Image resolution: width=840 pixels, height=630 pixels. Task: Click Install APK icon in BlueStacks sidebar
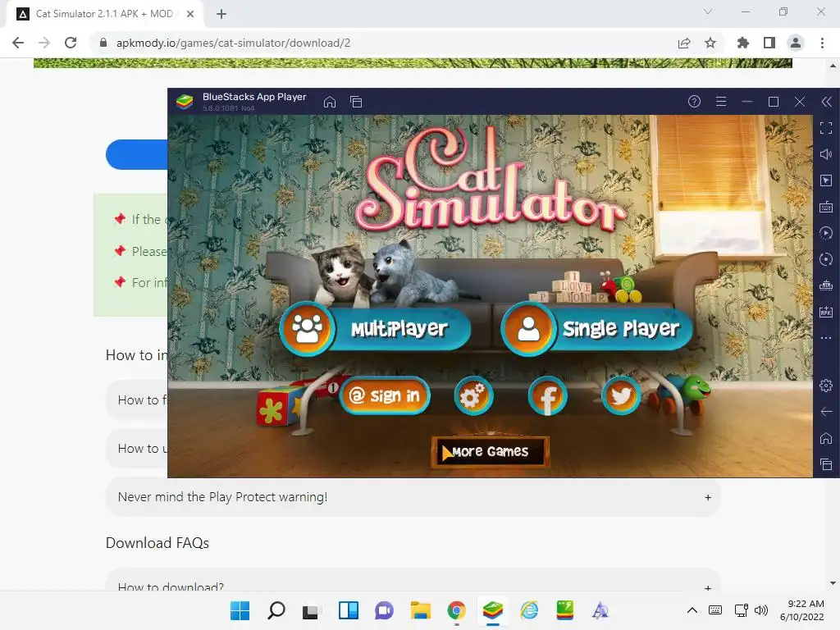(826, 312)
